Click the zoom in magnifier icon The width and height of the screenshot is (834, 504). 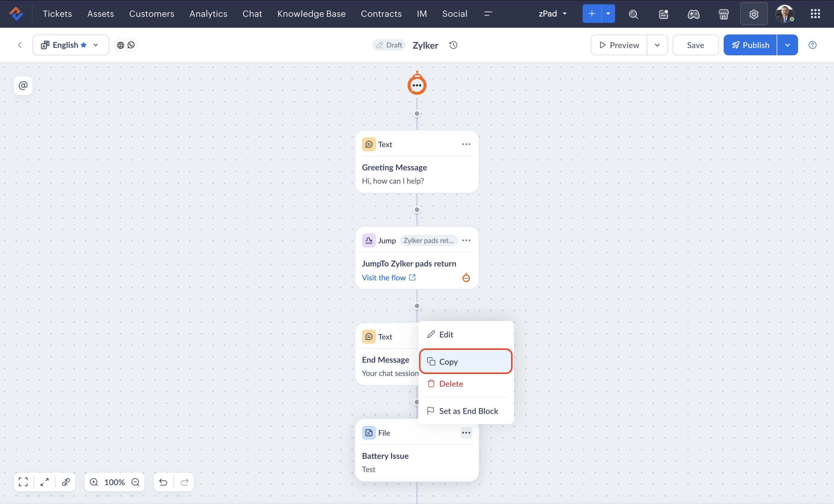[94, 482]
